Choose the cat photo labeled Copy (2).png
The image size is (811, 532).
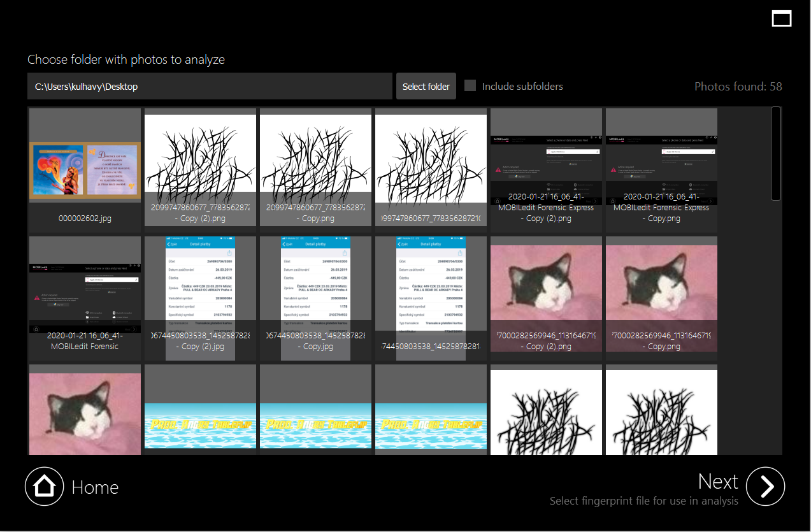pyautogui.click(x=546, y=298)
